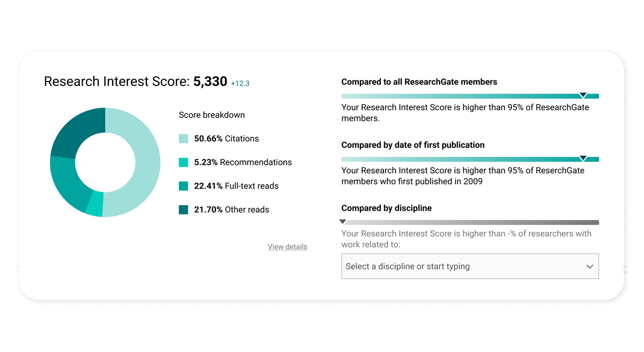
Task: Select the Full-text reads legend swatch
Action: tap(184, 186)
